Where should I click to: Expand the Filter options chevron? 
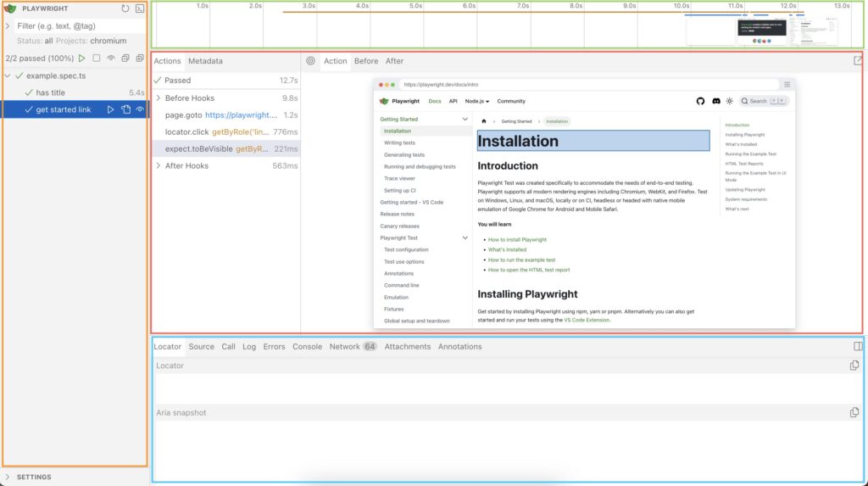8,26
